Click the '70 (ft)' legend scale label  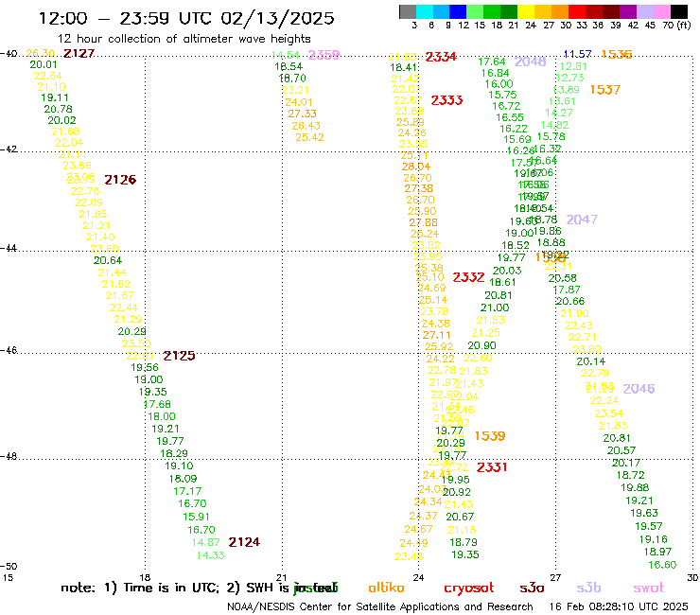[676, 25]
